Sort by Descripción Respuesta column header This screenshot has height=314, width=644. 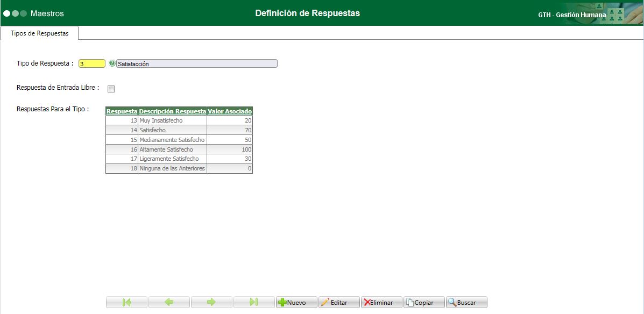(x=171, y=111)
